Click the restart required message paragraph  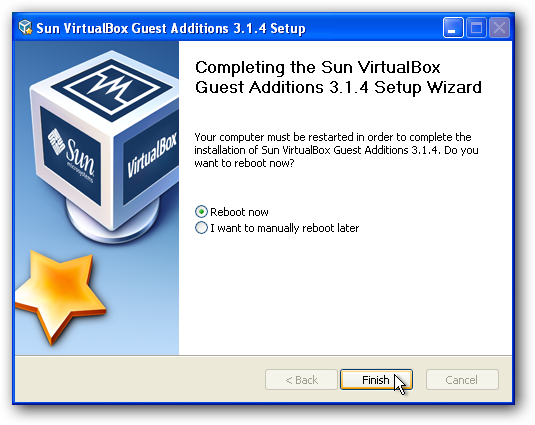click(336, 150)
